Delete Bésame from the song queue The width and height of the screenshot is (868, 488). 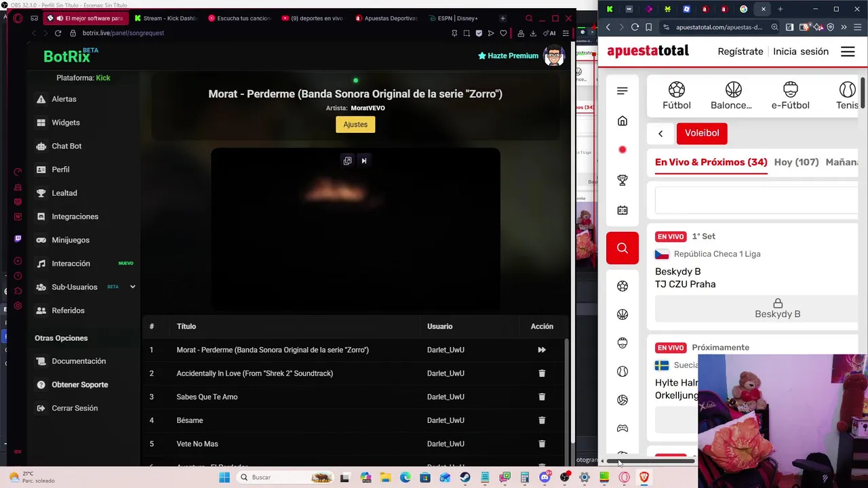point(542,420)
